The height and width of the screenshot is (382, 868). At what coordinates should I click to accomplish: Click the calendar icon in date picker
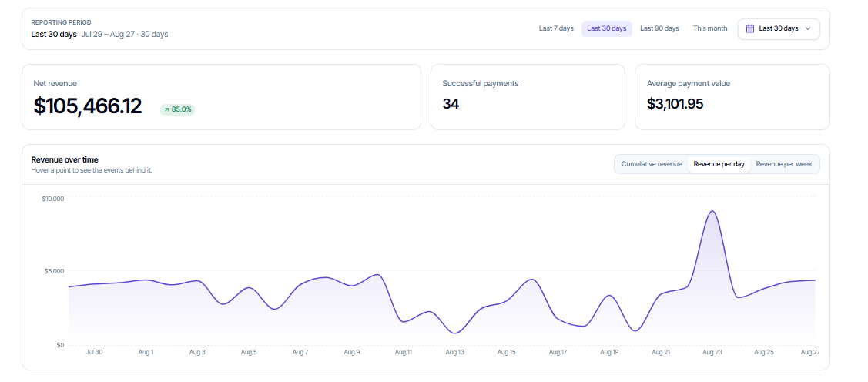coord(750,28)
